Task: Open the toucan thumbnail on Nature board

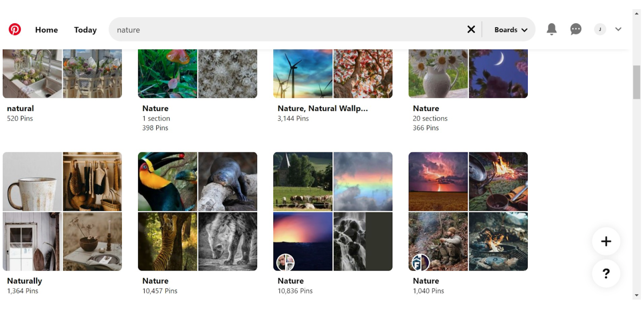Action: tap(167, 181)
